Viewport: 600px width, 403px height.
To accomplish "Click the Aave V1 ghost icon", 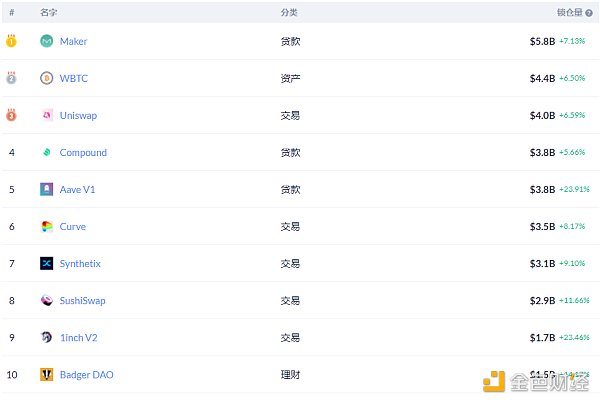I will pyautogui.click(x=47, y=189).
